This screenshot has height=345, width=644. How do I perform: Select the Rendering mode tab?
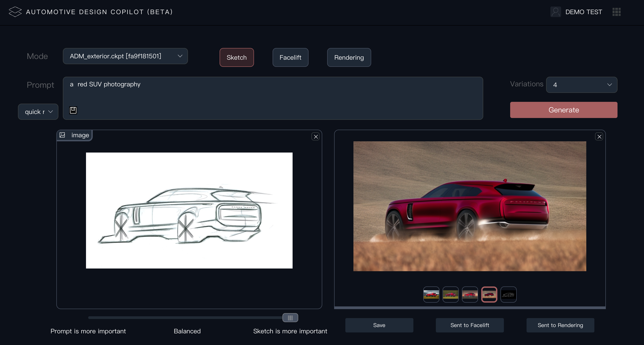click(x=349, y=57)
